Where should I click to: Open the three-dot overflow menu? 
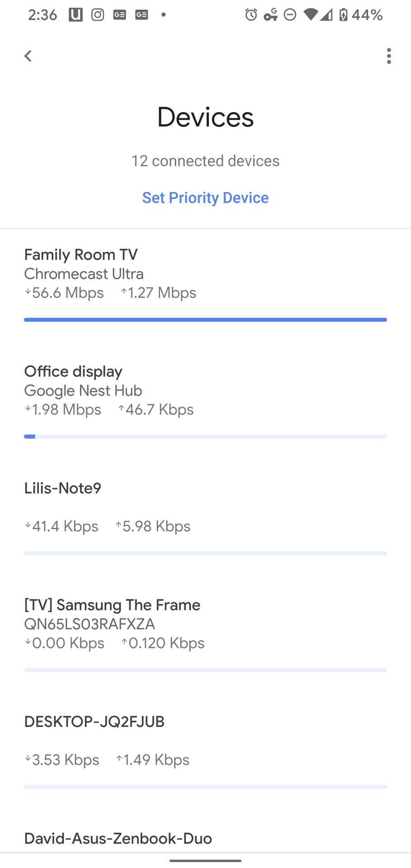pos(389,56)
